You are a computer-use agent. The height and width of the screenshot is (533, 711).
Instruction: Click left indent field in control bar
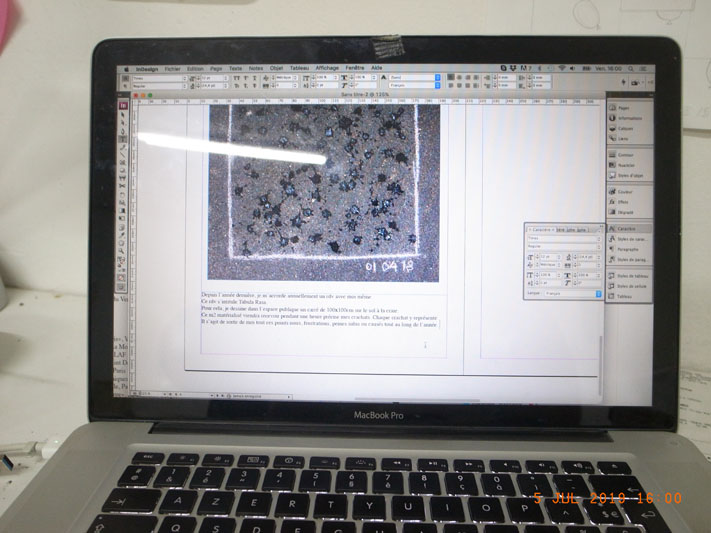tap(506, 78)
